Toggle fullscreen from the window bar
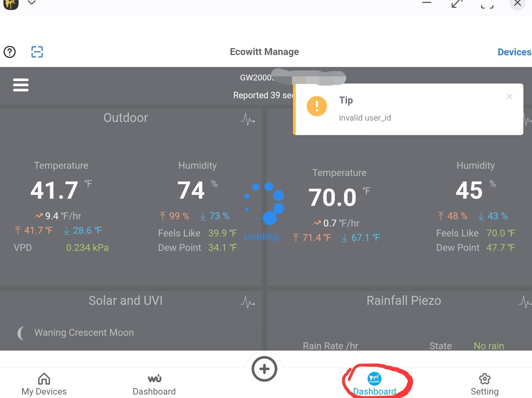532x398 pixels. (x=487, y=3)
